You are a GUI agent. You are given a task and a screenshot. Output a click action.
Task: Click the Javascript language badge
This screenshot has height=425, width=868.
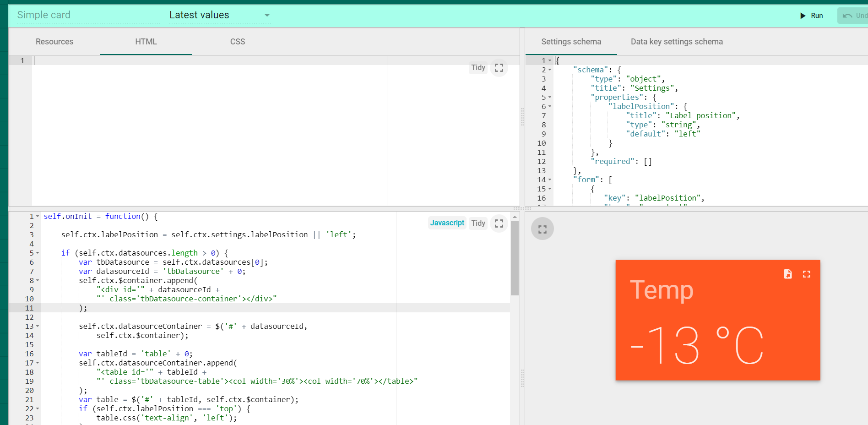pyautogui.click(x=447, y=223)
